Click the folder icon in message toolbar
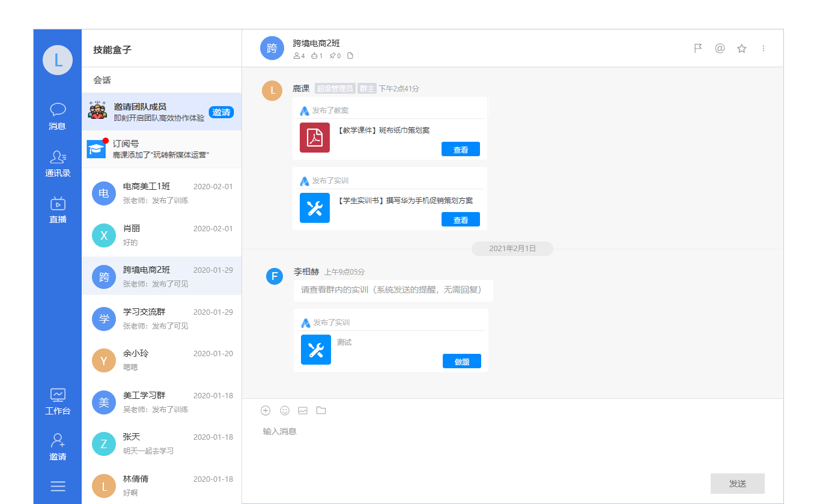 coord(321,410)
